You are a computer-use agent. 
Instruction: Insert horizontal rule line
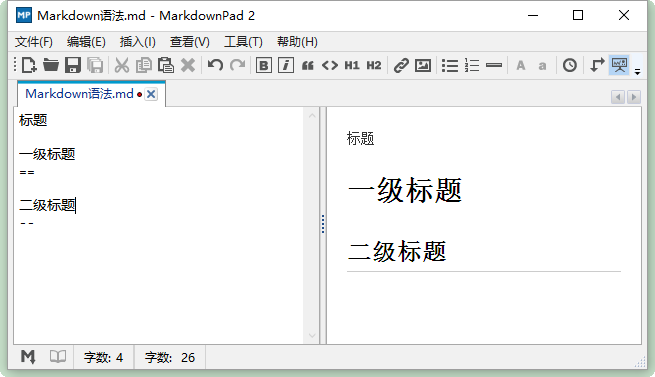tap(494, 65)
